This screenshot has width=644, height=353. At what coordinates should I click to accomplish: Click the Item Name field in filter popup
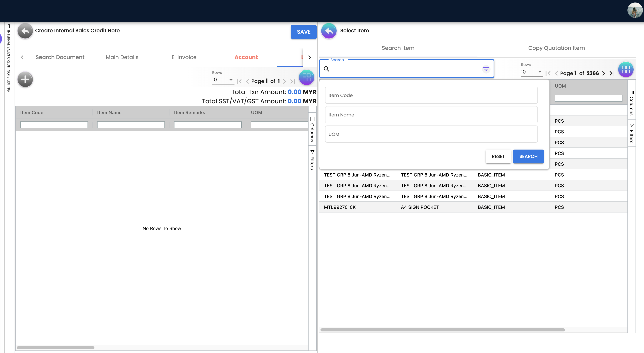tap(431, 115)
